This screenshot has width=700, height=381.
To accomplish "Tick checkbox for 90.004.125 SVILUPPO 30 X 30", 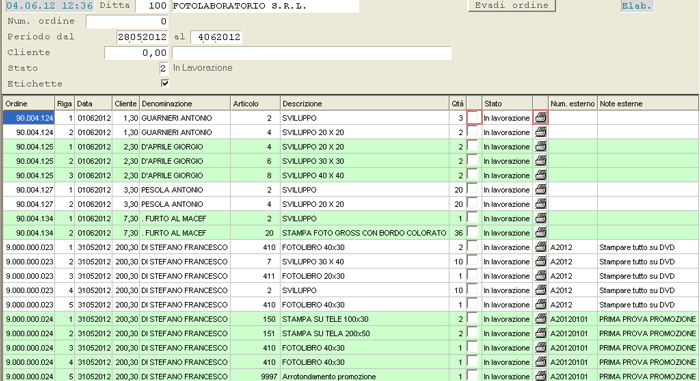I will [472, 160].
